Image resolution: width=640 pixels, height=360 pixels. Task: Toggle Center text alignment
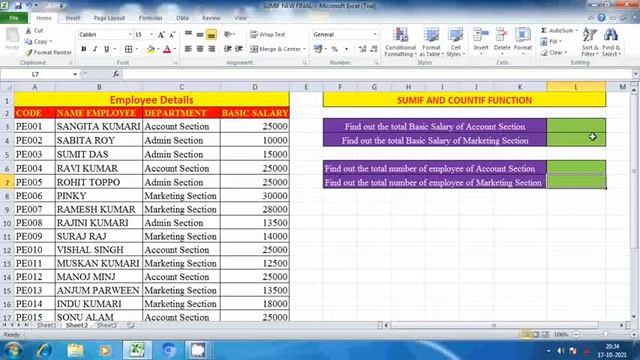click(200, 49)
